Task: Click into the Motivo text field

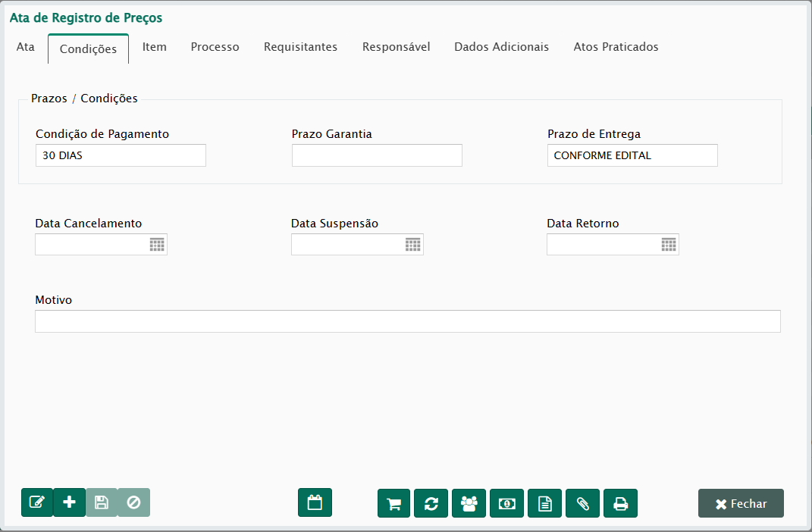Action: pos(407,321)
